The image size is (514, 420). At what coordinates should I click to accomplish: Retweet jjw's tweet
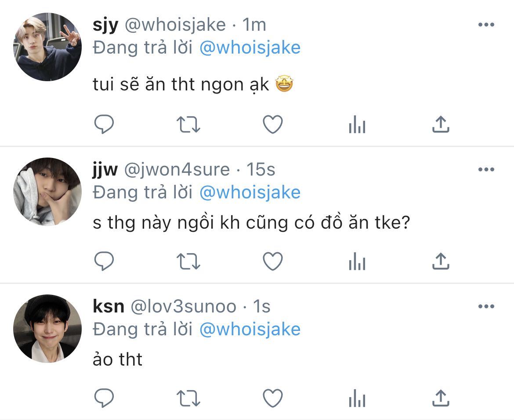point(188,262)
